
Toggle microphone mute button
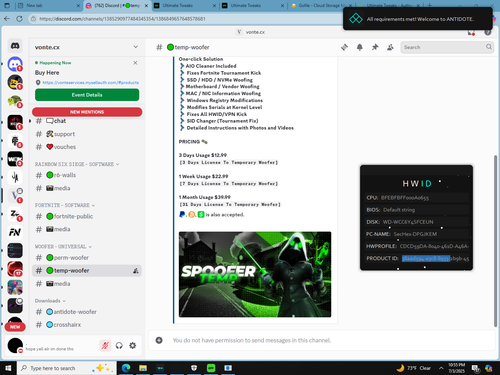point(105,346)
